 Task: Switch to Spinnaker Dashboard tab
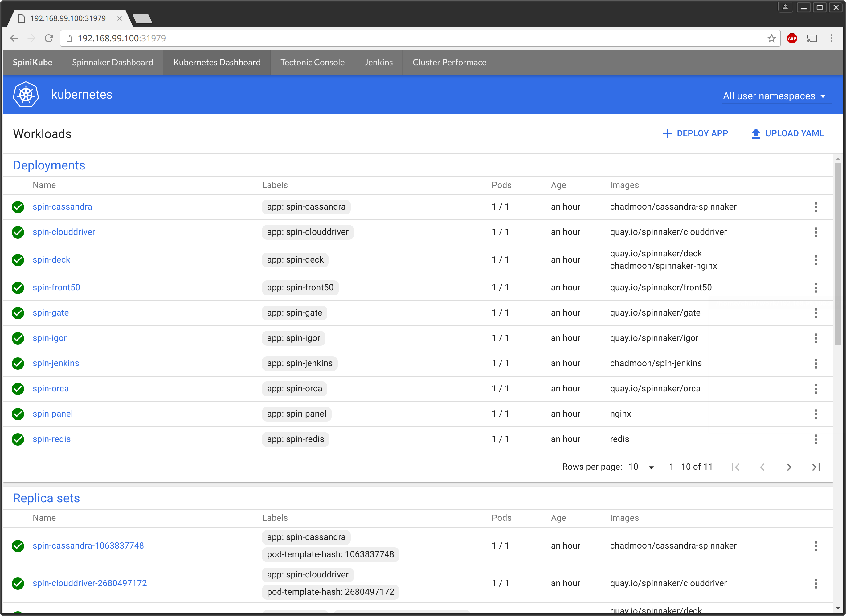(x=112, y=62)
